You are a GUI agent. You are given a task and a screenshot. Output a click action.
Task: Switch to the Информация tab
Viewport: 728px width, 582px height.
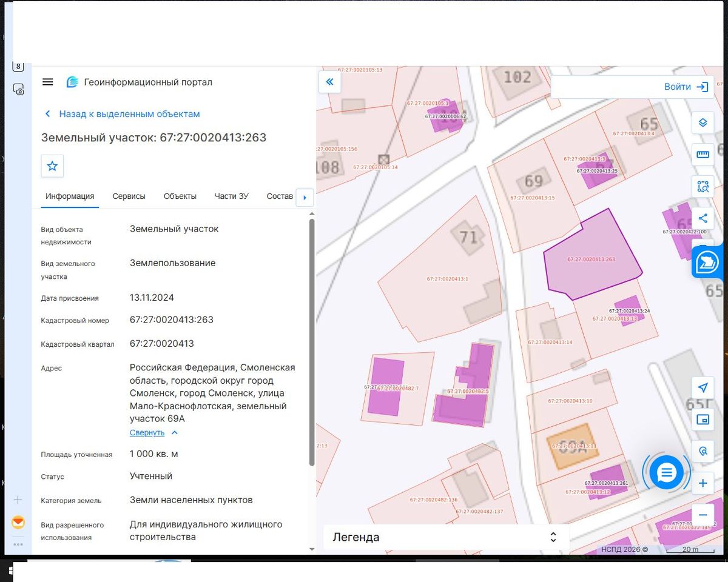[70, 196]
